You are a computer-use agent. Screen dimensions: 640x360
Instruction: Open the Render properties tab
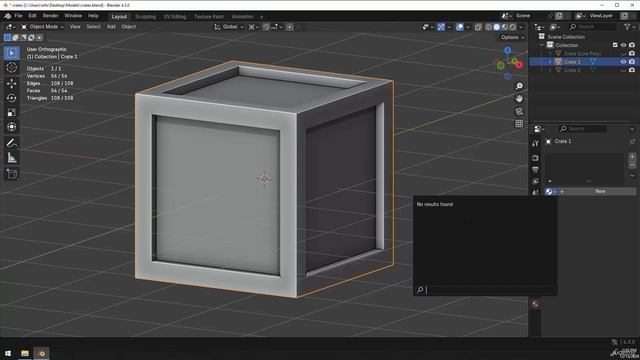pos(535,158)
